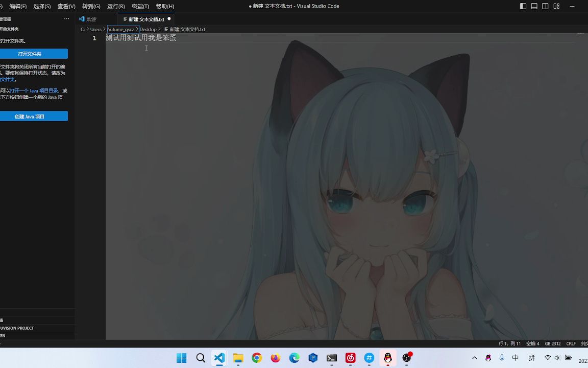The image size is (588, 368).
Task: Open the 选择(S) menu
Action: pyautogui.click(x=42, y=6)
